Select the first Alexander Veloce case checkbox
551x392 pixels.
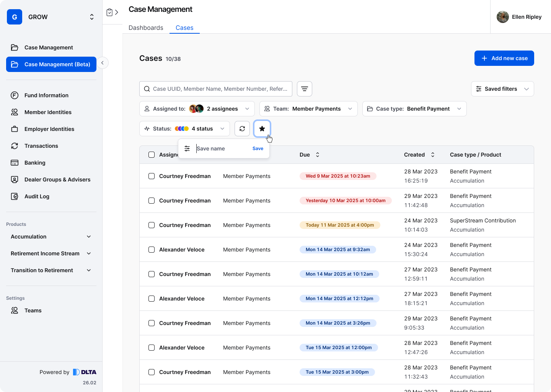[152, 250]
